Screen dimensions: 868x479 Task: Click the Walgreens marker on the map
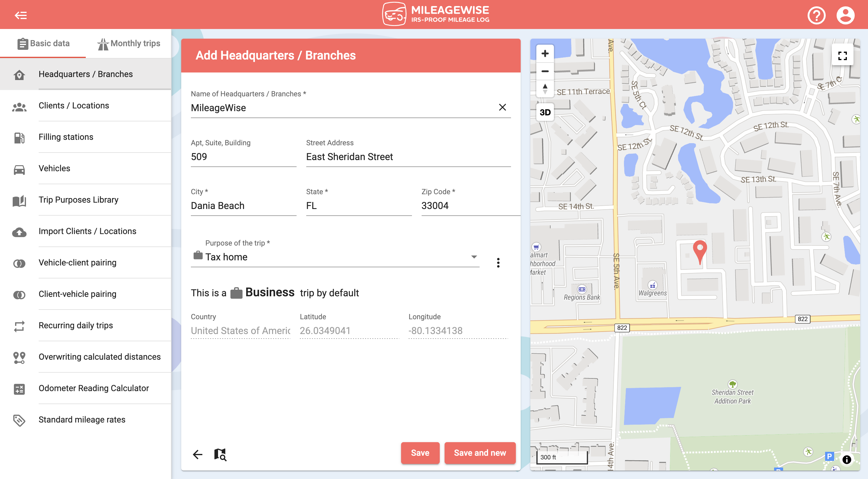point(652,285)
